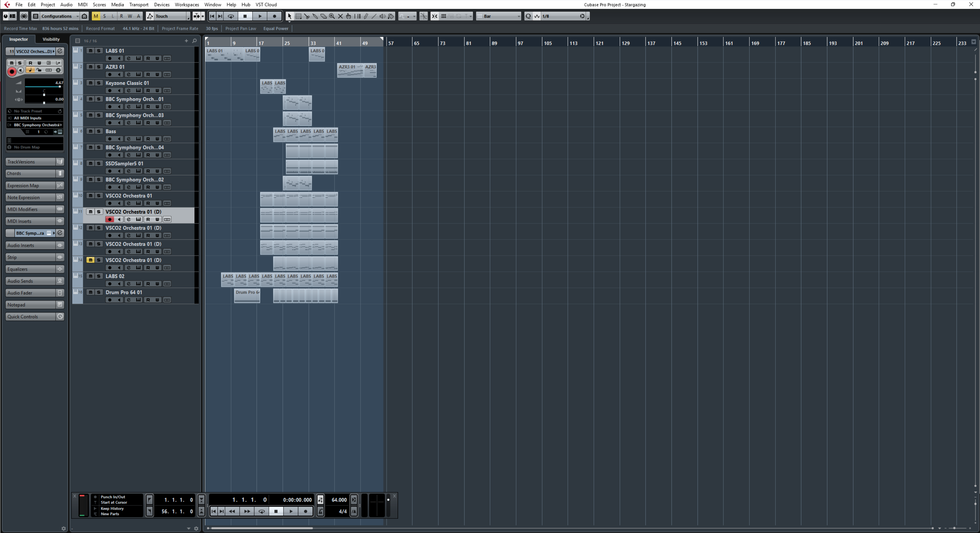Switch to the Visibility tab
Viewport: 980px width, 533px height.
[51, 39]
